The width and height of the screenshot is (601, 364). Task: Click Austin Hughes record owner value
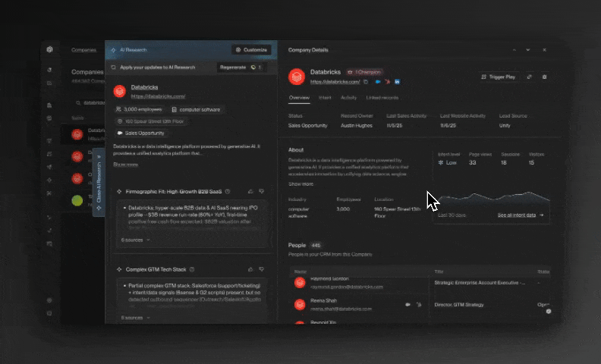(357, 126)
